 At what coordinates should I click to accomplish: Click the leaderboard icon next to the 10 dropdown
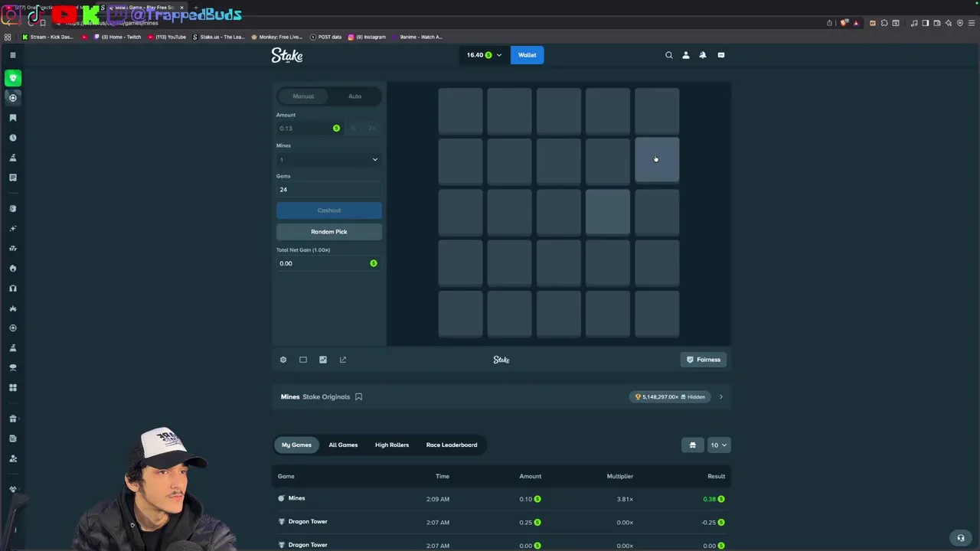click(693, 445)
